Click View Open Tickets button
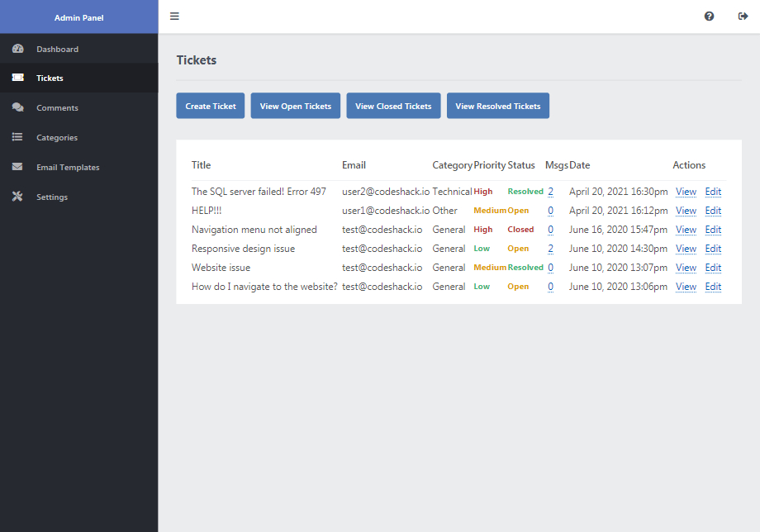Viewport: 760px width, 532px height. click(x=296, y=106)
